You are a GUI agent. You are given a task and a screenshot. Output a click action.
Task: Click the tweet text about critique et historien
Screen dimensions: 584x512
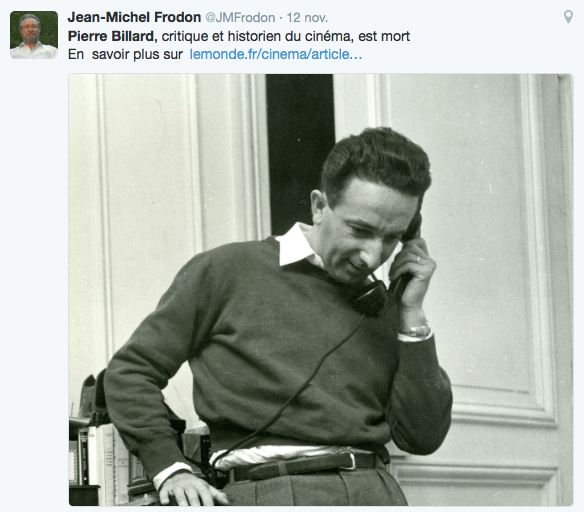[x=286, y=36]
